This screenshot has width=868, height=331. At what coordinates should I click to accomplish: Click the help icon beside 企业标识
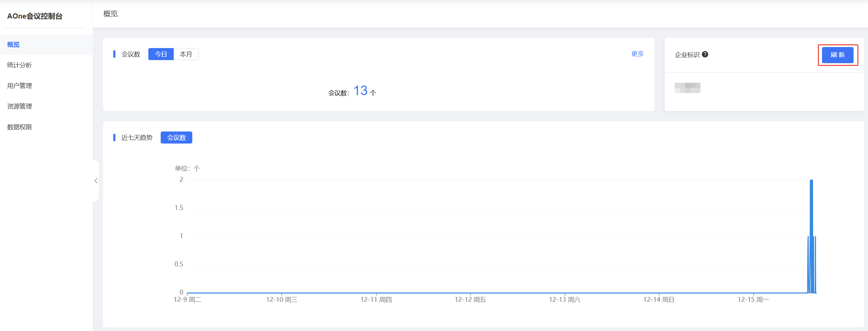click(705, 54)
